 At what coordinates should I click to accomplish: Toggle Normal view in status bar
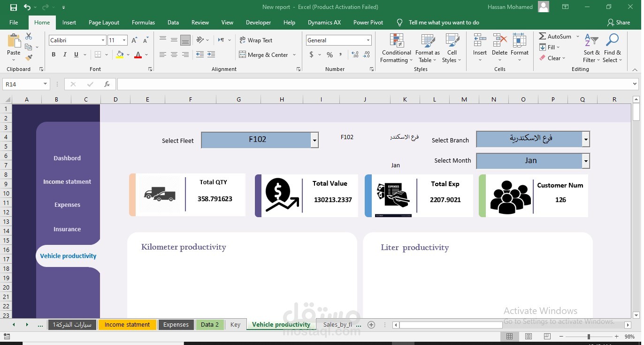[510, 337]
